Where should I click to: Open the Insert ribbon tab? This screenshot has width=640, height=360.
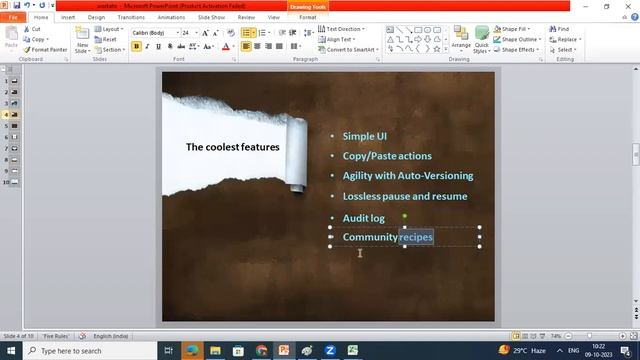point(68,17)
